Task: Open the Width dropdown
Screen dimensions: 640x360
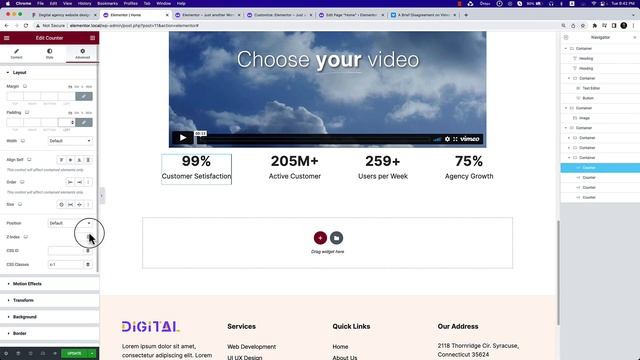Action: (70, 141)
